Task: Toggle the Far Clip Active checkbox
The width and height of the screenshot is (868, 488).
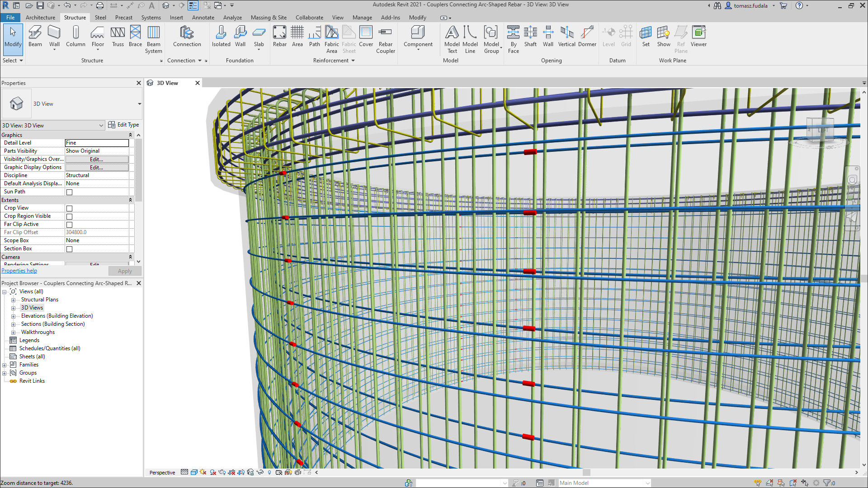Action: [x=70, y=225]
